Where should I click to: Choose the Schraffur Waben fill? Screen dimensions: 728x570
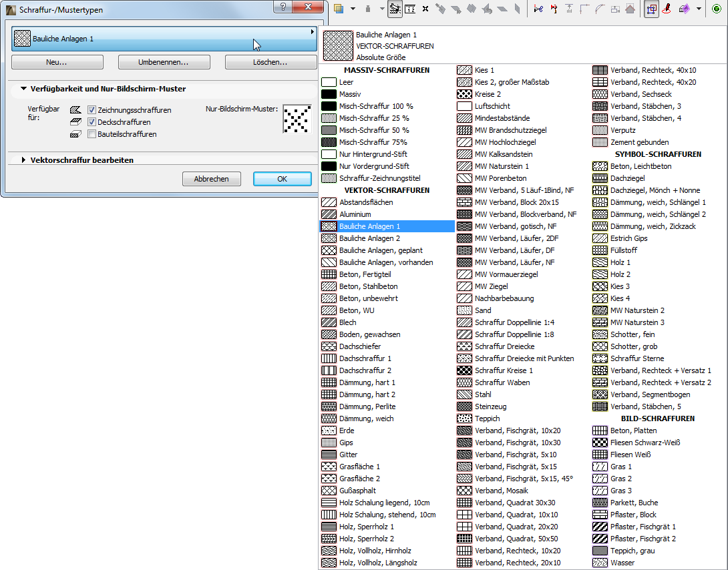(x=522, y=382)
